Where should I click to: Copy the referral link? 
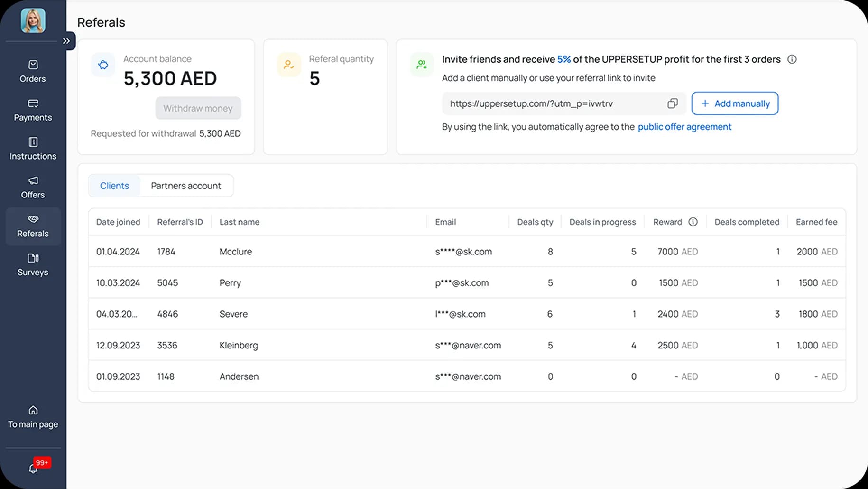pyautogui.click(x=672, y=103)
